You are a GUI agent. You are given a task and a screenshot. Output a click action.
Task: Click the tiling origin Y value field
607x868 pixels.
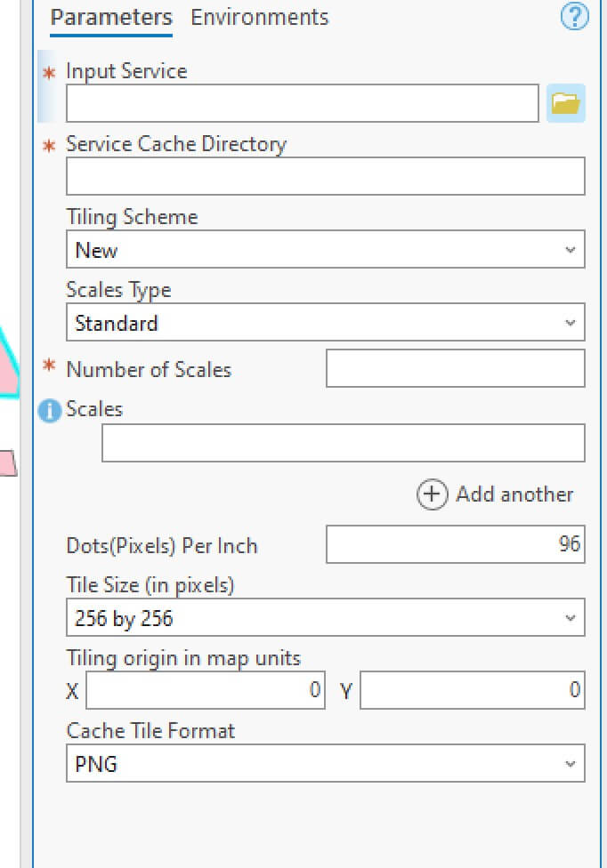click(x=472, y=690)
